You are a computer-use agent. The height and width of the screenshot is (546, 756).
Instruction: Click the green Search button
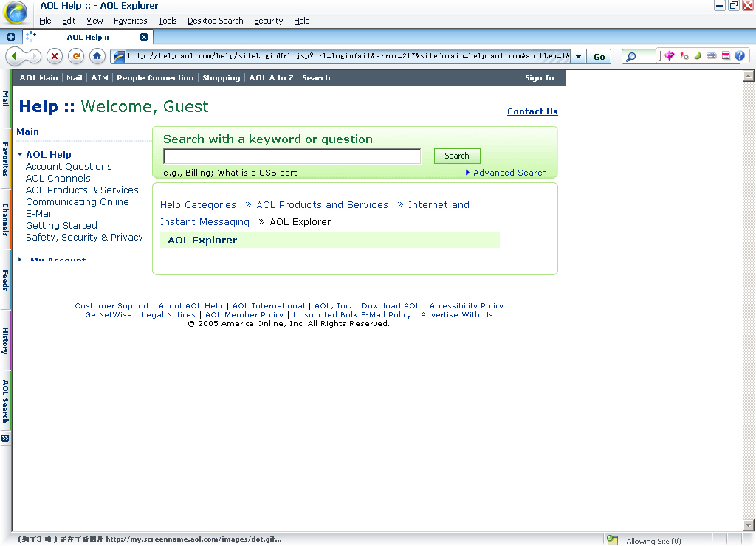click(x=456, y=156)
